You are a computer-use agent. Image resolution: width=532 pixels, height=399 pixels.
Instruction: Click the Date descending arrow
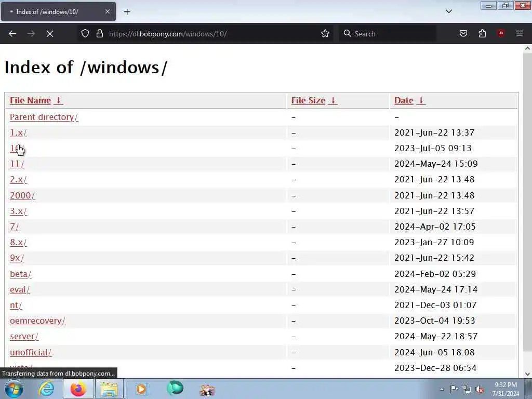tap(421, 100)
